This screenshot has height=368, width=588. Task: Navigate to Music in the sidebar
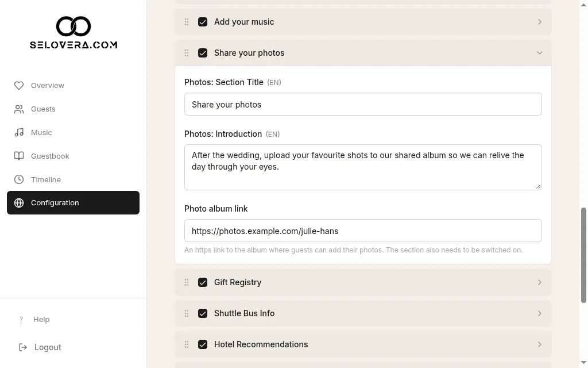73,133
